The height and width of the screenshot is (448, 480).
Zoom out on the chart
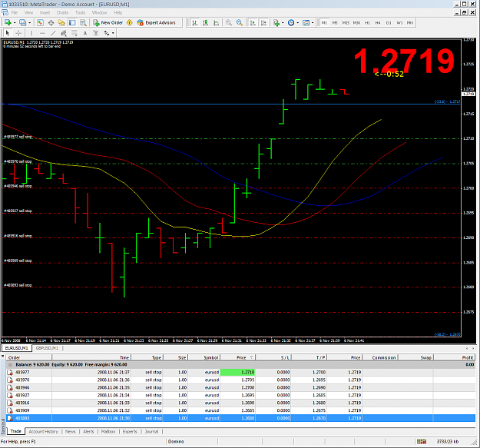click(x=240, y=22)
